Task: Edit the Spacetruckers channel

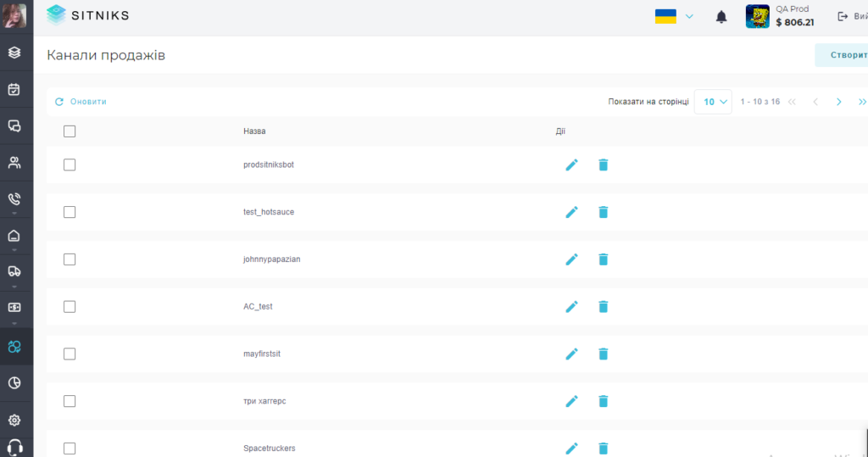Action: (571, 449)
